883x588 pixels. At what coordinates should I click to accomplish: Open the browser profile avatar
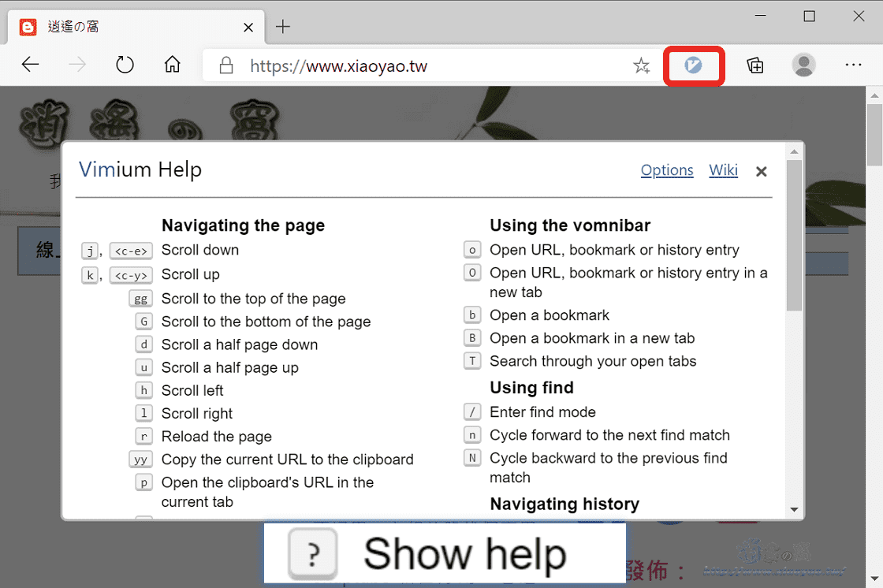(x=803, y=65)
